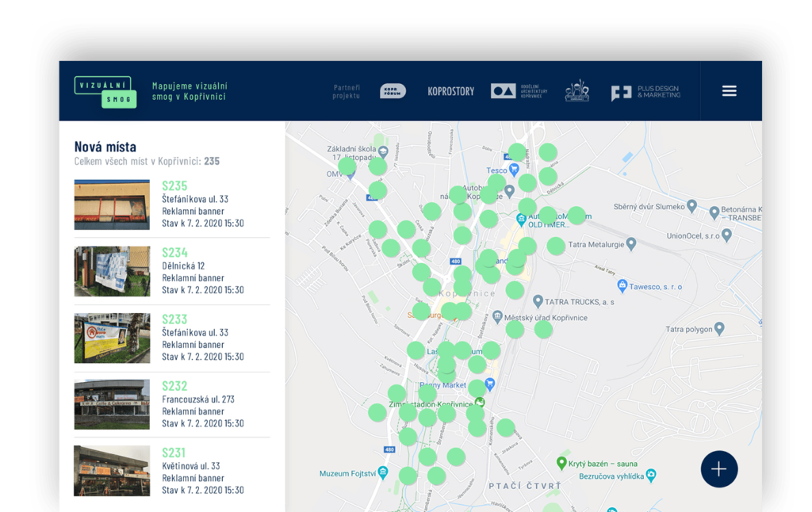Click the Autobusové nádraží pin

coord(510,191)
